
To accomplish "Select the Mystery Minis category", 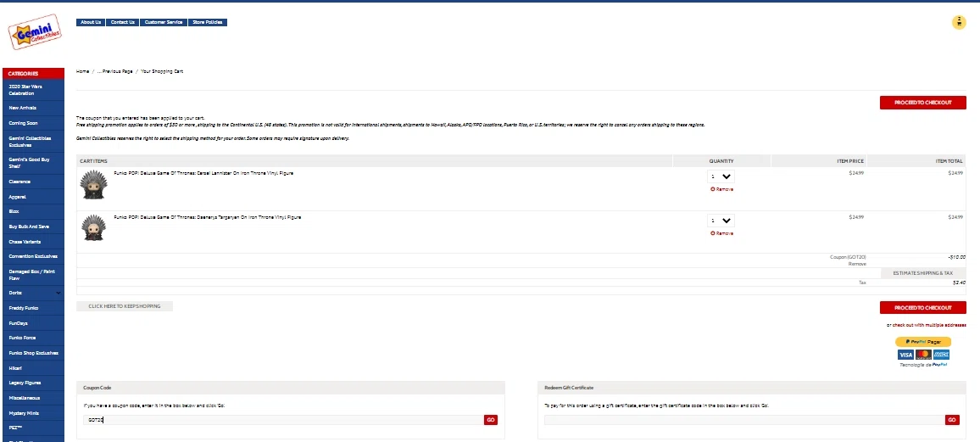I will pyautogui.click(x=33, y=413).
